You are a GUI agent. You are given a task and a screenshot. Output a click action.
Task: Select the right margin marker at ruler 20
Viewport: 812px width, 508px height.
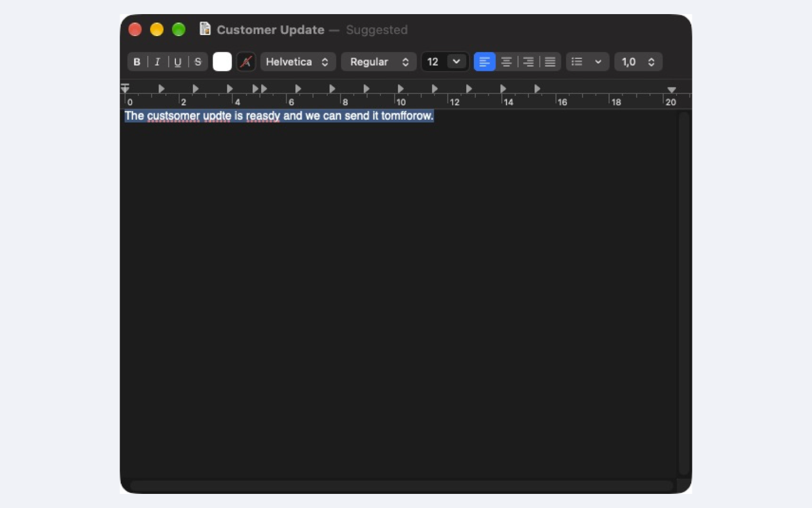[672, 90]
